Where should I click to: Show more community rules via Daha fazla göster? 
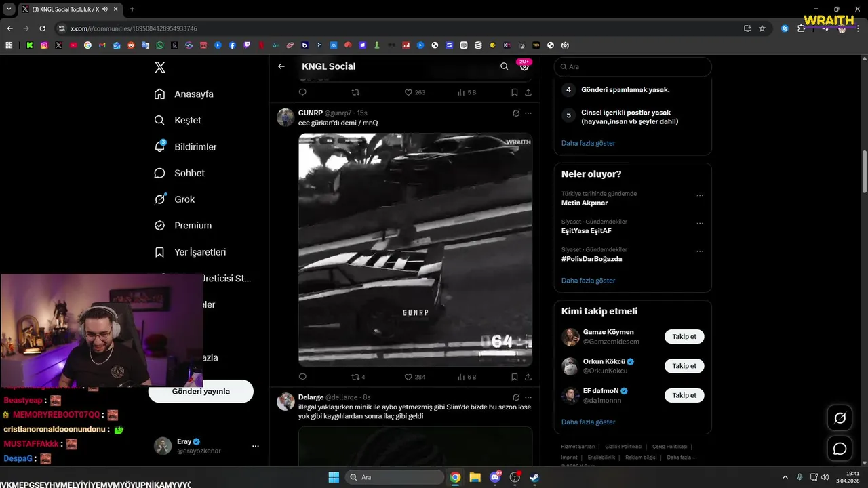click(x=588, y=143)
